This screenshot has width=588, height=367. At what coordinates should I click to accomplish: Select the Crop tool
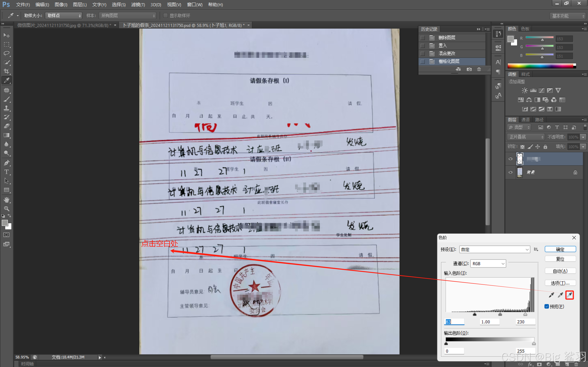pyautogui.click(x=7, y=71)
